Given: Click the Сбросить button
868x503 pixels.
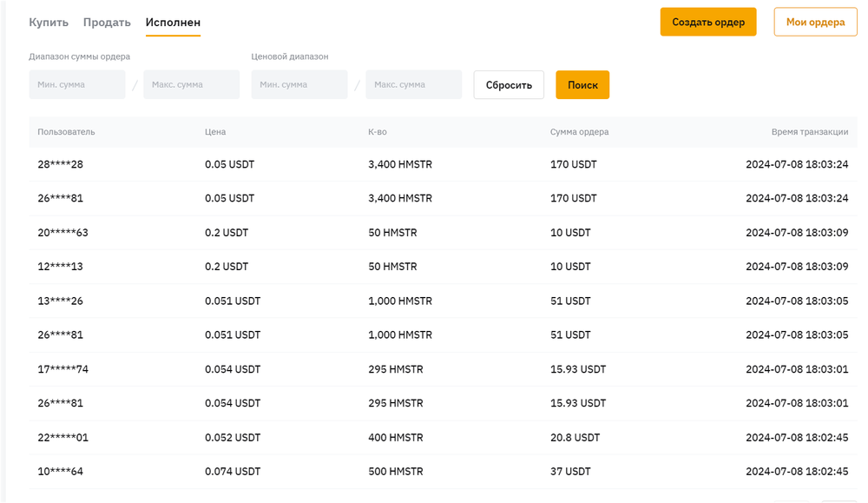Looking at the screenshot, I should [x=509, y=85].
